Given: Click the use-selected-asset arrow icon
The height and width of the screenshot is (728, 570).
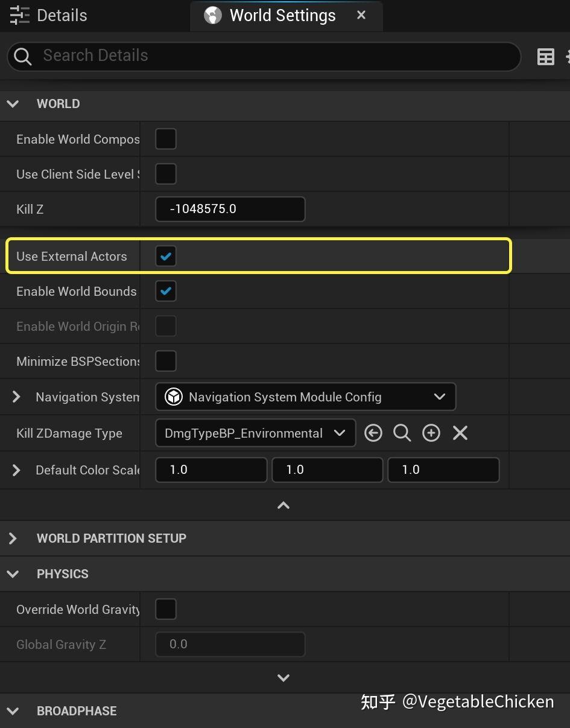Looking at the screenshot, I should [x=373, y=433].
